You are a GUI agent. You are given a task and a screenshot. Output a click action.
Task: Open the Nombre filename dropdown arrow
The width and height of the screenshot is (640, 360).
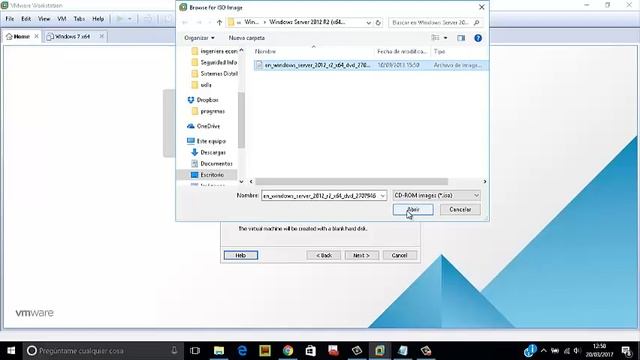pyautogui.click(x=383, y=196)
